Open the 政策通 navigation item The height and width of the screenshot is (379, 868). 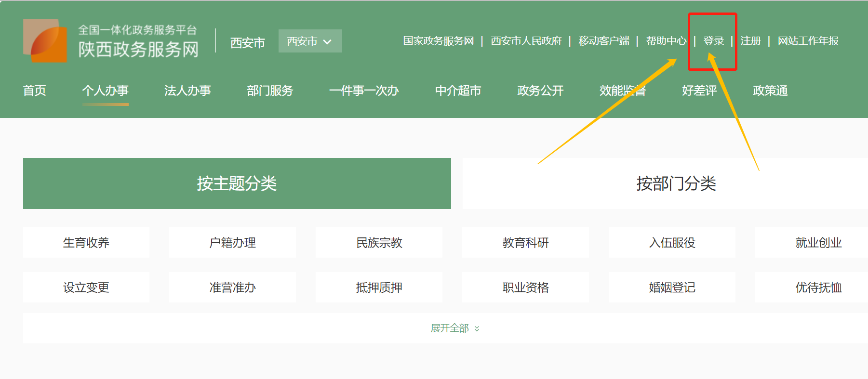(770, 91)
